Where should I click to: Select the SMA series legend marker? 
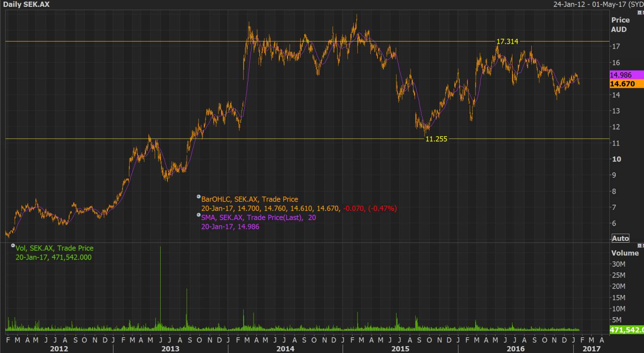tap(198, 215)
